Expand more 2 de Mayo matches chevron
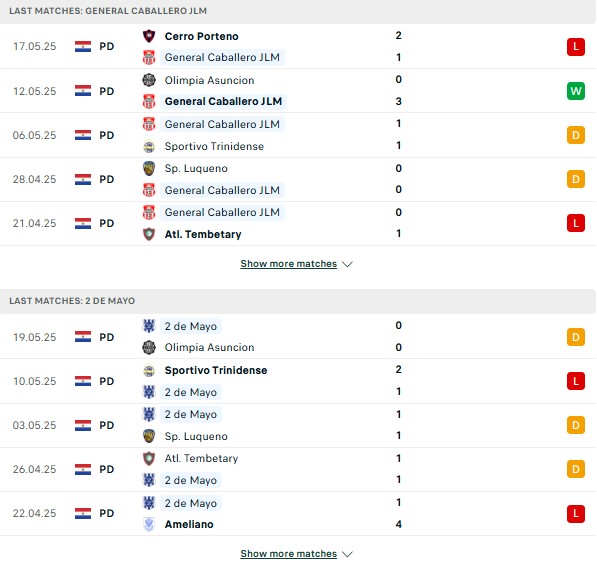 (347, 554)
